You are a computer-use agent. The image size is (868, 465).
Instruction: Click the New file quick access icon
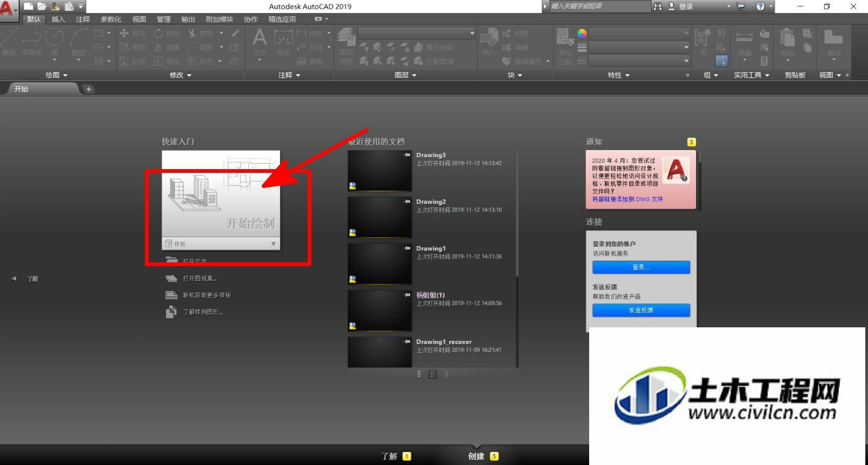29,7
